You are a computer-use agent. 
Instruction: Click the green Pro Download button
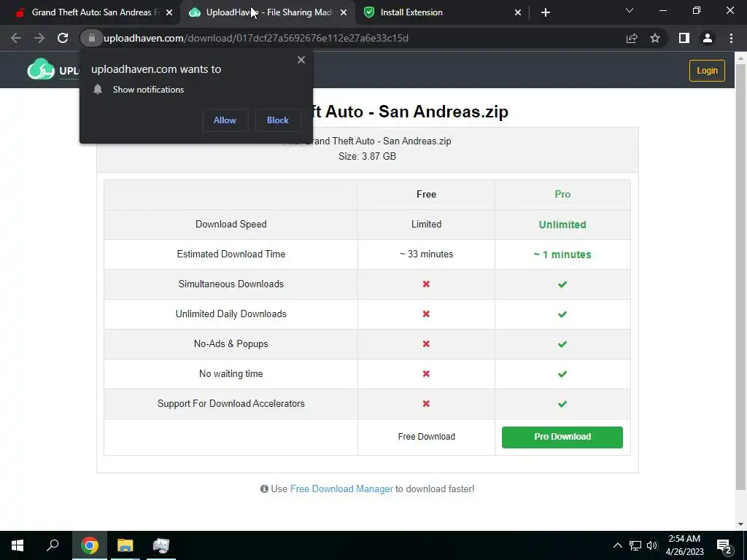pos(562,437)
